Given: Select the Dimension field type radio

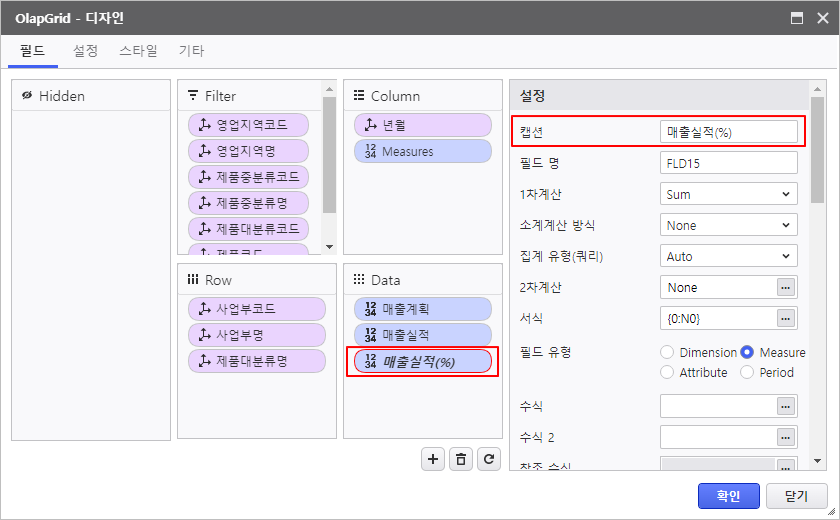Looking at the screenshot, I should [x=667, y=352].
